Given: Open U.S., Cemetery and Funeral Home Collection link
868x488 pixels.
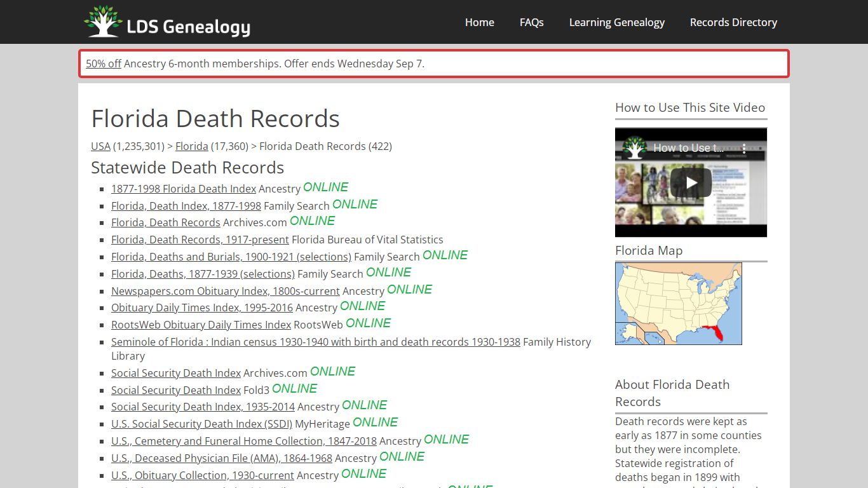Looking at the screenshot, I should coord(244,441).
